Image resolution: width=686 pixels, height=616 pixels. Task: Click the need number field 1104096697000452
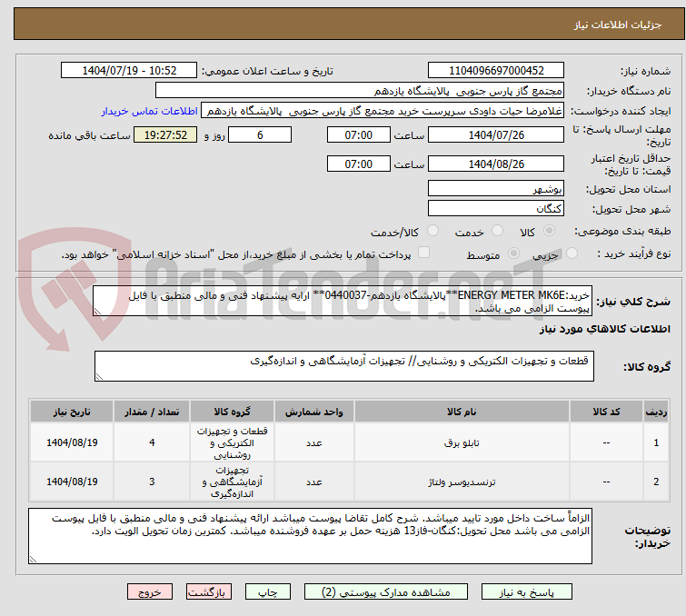coord(496,71)
